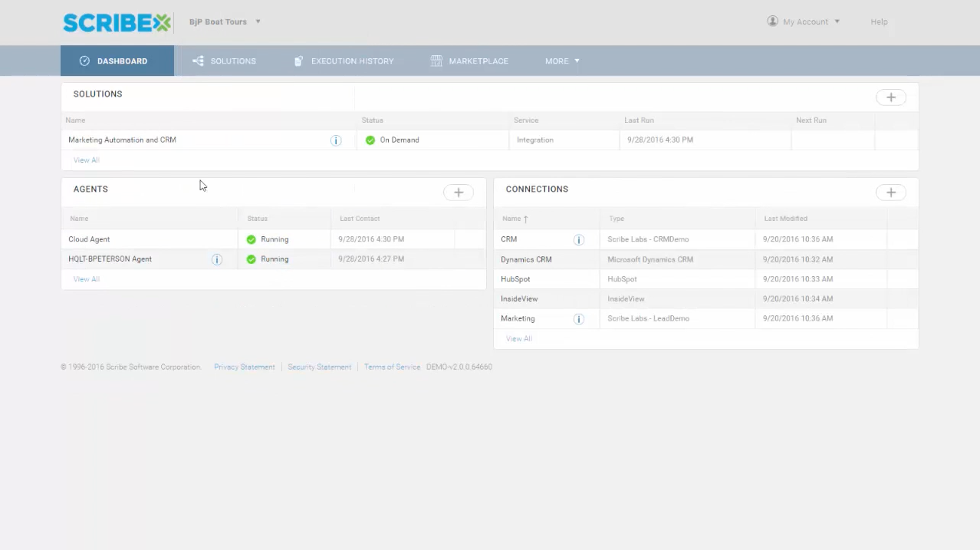Click the Execution History document icon
Viewport: 980px width, 550px height.
tap(299, 61)
